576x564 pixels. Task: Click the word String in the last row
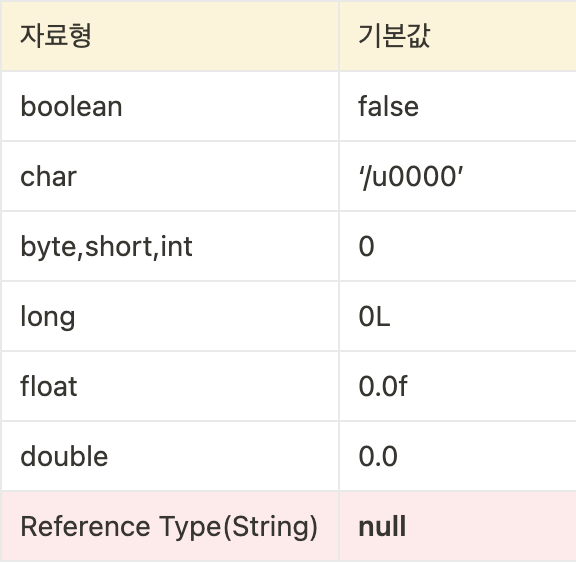pyautogui.click(x=271, y=527)
